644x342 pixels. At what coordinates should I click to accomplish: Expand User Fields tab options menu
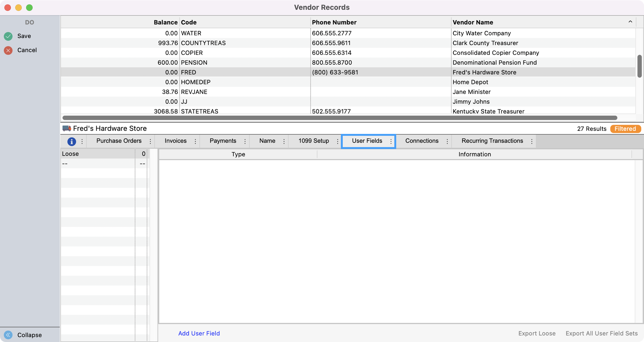(391, 141)
